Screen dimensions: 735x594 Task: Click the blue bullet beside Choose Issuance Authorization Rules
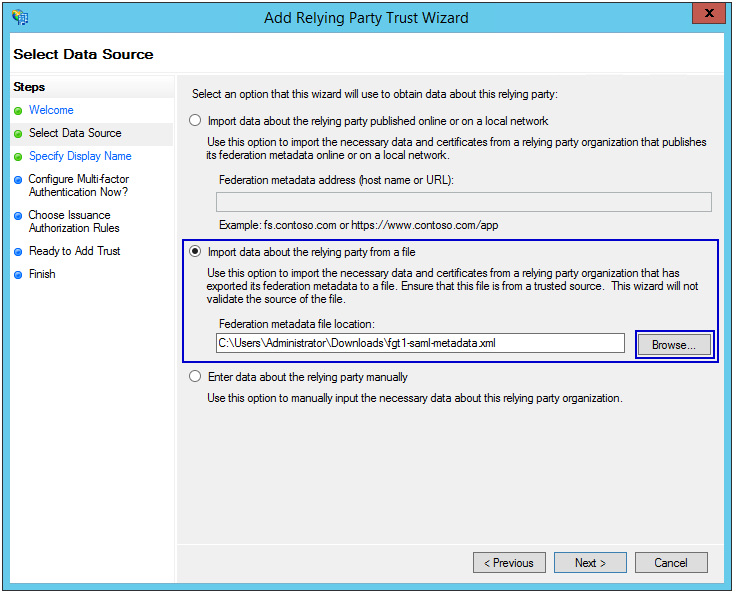tap(18, 215)
